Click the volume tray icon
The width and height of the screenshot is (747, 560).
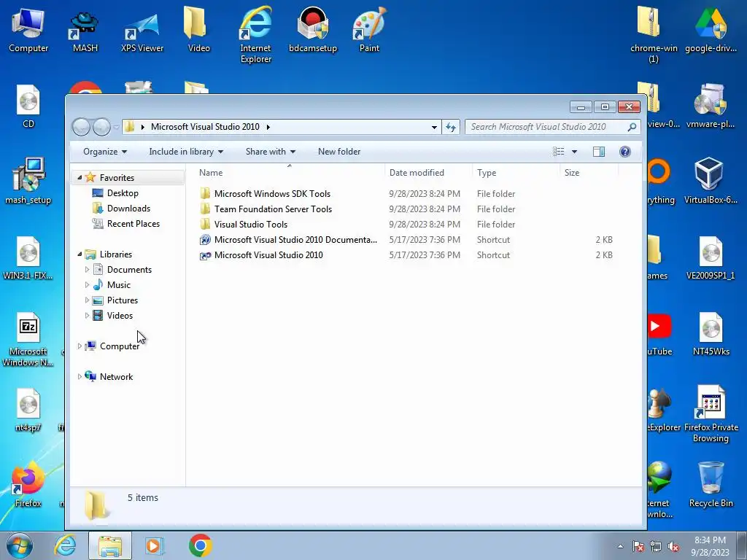[x=673, y=547]
